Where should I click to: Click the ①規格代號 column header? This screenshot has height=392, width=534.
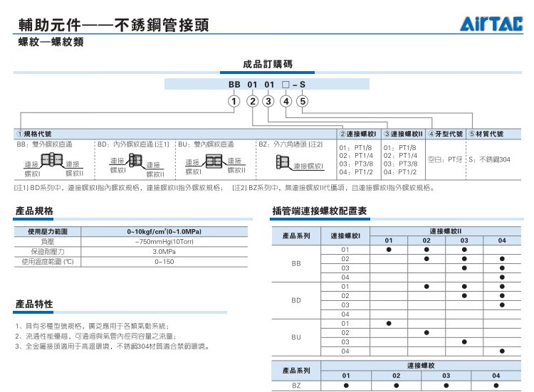[33, 134]
